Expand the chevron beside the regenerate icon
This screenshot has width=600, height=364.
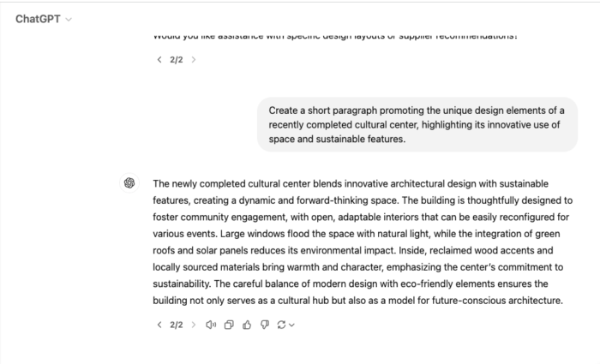pos(292,325)
